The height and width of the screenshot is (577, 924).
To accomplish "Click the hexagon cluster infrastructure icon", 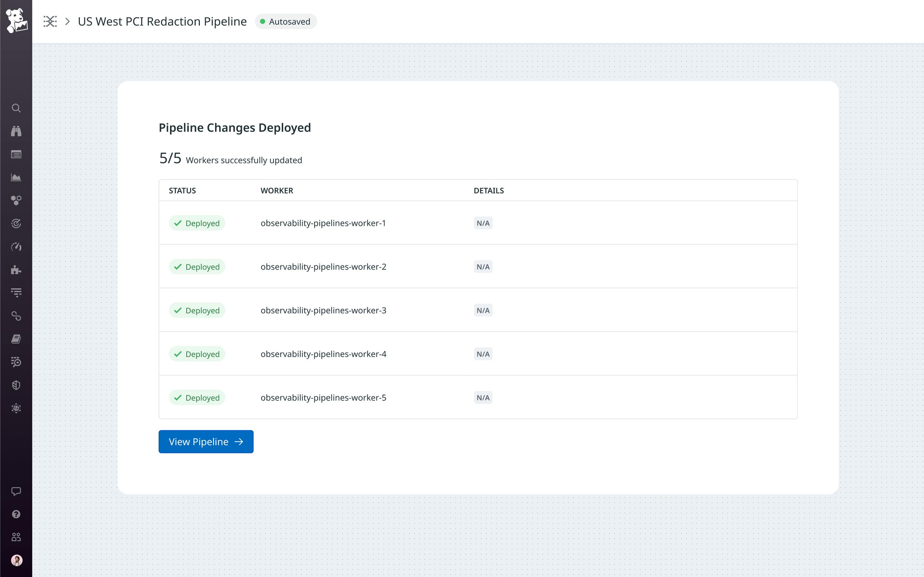I will point(16,200).
